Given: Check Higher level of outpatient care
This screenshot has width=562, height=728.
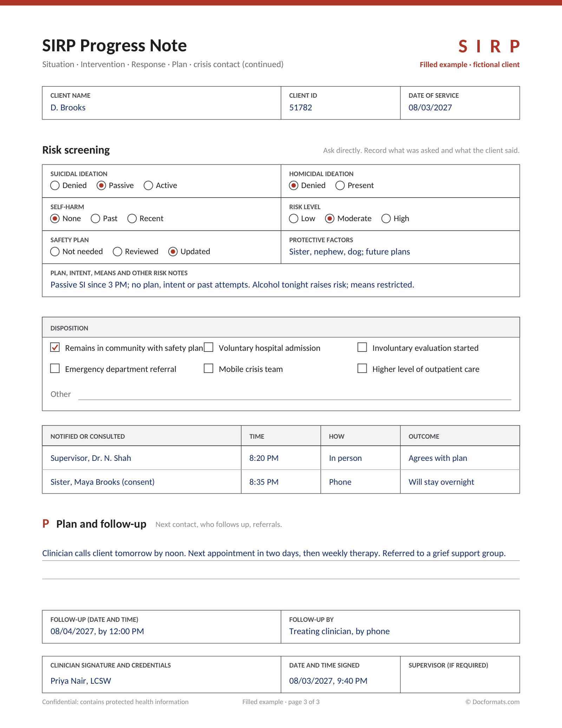Looking at the screenshot, I should tap(362, 368).
